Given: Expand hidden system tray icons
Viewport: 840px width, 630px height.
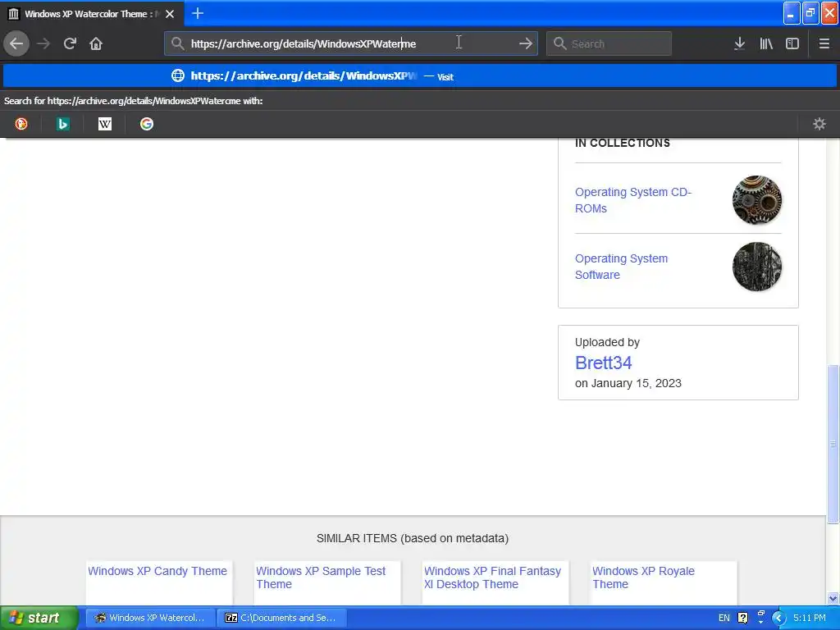Looking at the screenshot, I should pyautogui.click(x=778, y=619).
